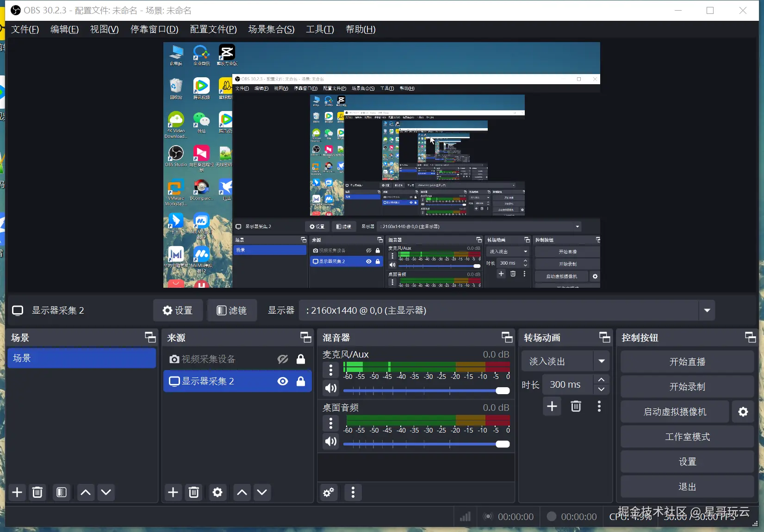Open the 帮助(H) menu

tap(360, 29)
